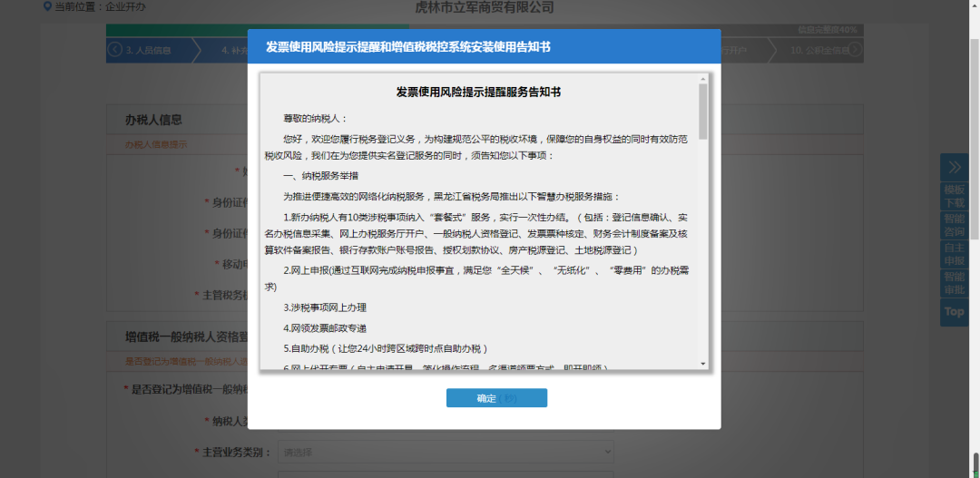Click the dialog text scrollbar down arrow
980x478 pixels.
703,364
